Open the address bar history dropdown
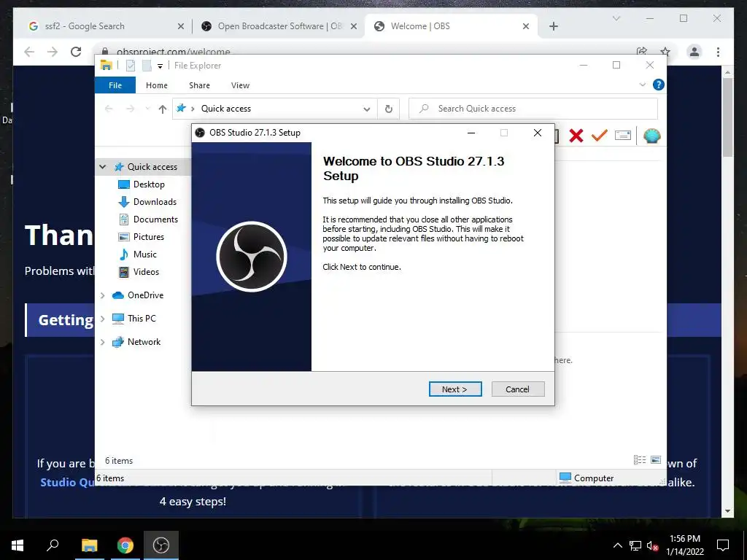Image resolution: width=747 pixels, height=560 pixels. click(366, 109)
